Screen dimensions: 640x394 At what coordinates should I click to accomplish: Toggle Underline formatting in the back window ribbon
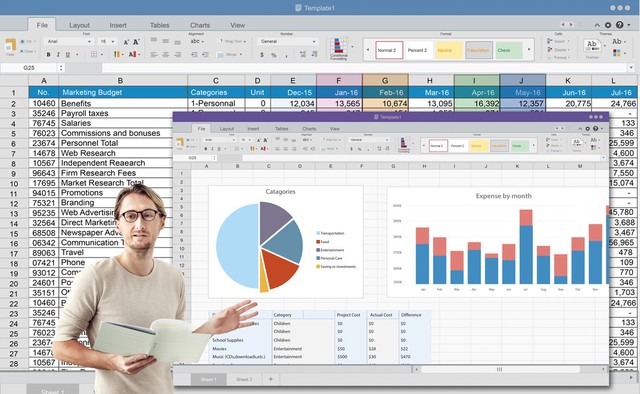[68, 54]
